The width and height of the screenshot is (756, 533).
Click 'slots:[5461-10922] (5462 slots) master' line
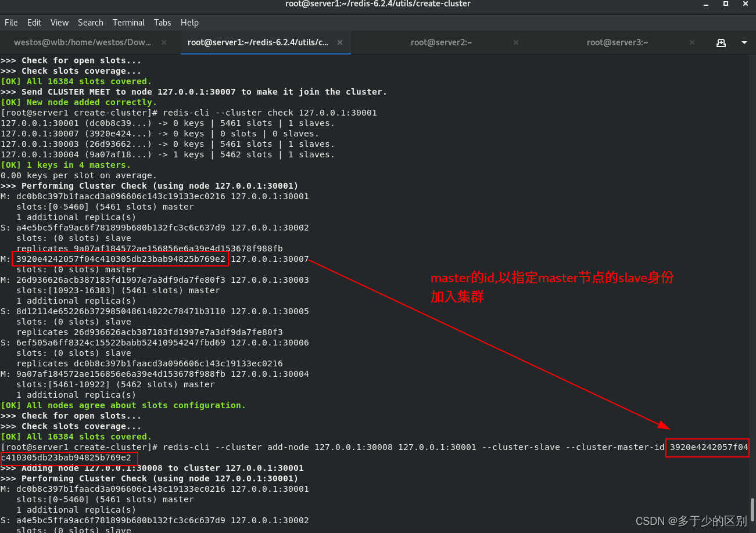115,384
